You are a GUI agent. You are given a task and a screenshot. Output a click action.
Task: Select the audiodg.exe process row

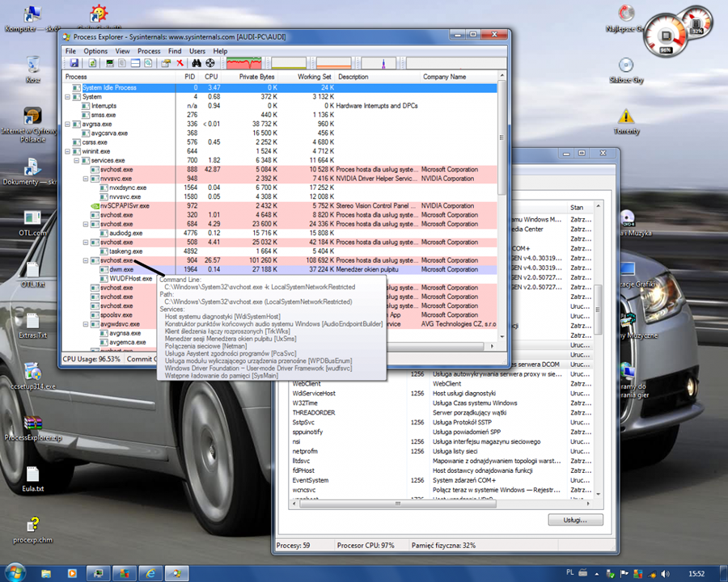(x=280, y=234)
